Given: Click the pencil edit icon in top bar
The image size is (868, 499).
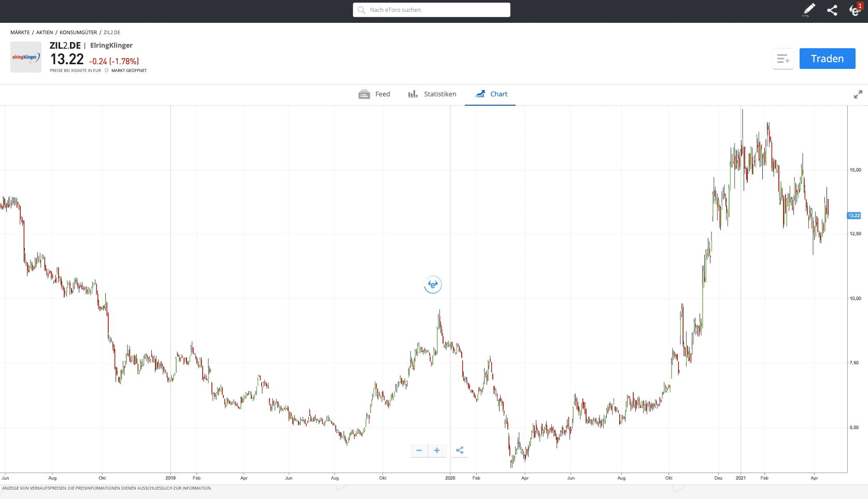Looking at the screenshot, I should coord(809,10).
